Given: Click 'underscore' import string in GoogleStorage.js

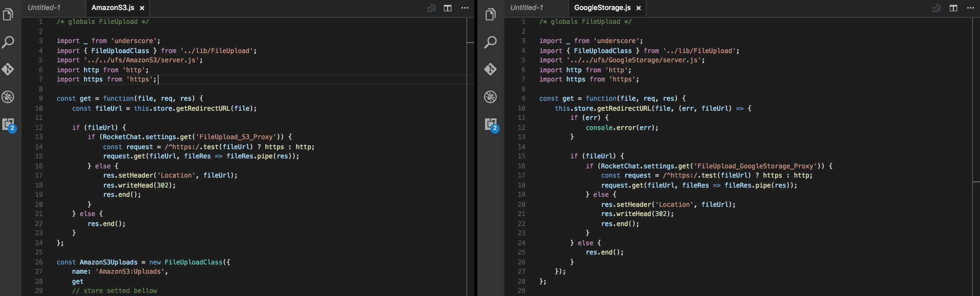Looking at the screenshot, I should [x=616, y=41].
